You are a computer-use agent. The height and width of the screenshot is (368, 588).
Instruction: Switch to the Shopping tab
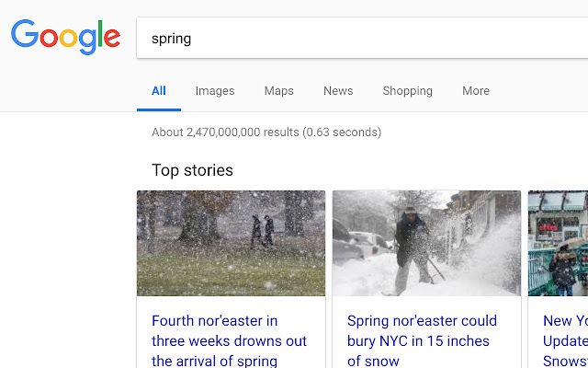[x=407, y=91]
